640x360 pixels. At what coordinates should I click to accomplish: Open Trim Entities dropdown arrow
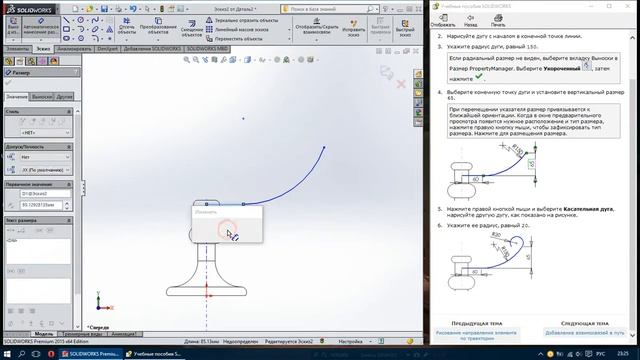(127, 40)
